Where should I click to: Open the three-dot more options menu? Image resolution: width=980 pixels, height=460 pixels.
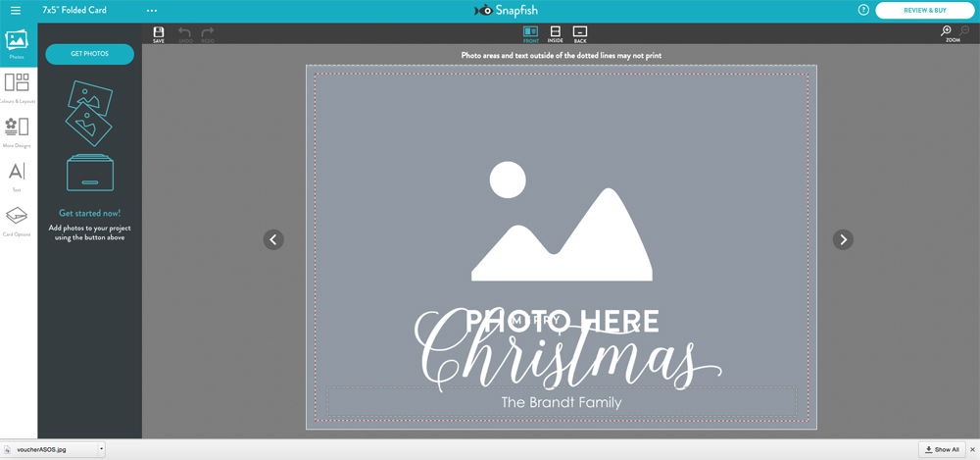click(152, 11)
